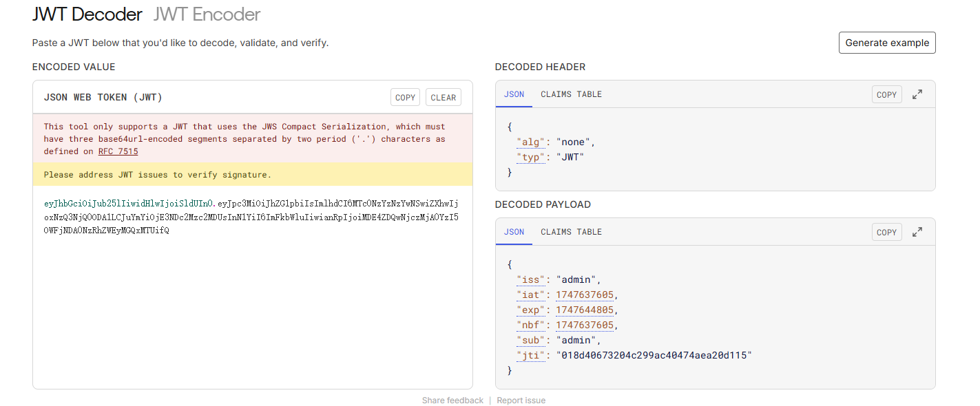980x406 pixels.
Task: Select the JWT Decoder tab
Action: (87, 14)
